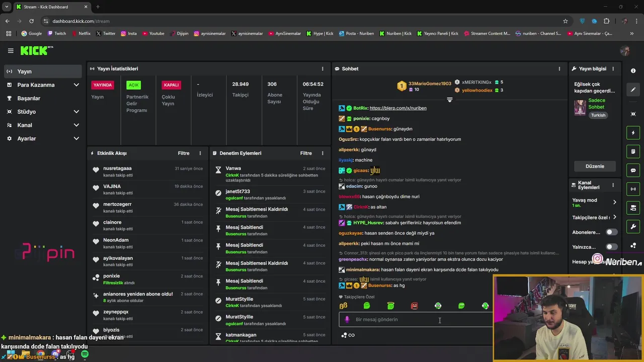Open the bookmarks bar apps grid icon
The image size is (644, 362).
pyautogui.click(x=9, y=34)
